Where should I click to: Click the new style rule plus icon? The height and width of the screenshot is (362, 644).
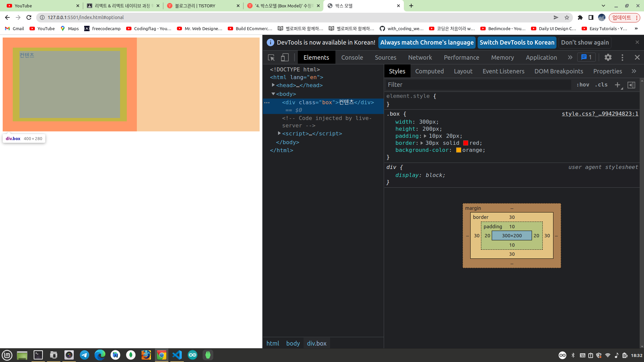point(617,85)
